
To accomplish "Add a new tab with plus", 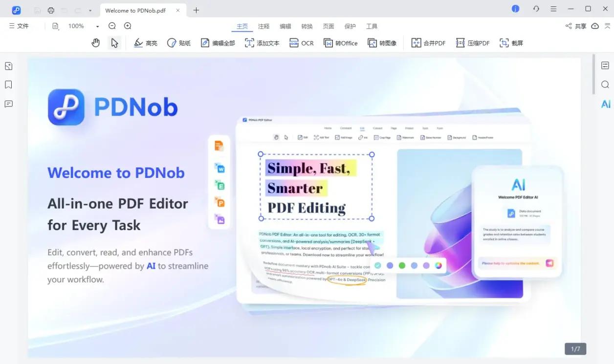I will (196, 10).
